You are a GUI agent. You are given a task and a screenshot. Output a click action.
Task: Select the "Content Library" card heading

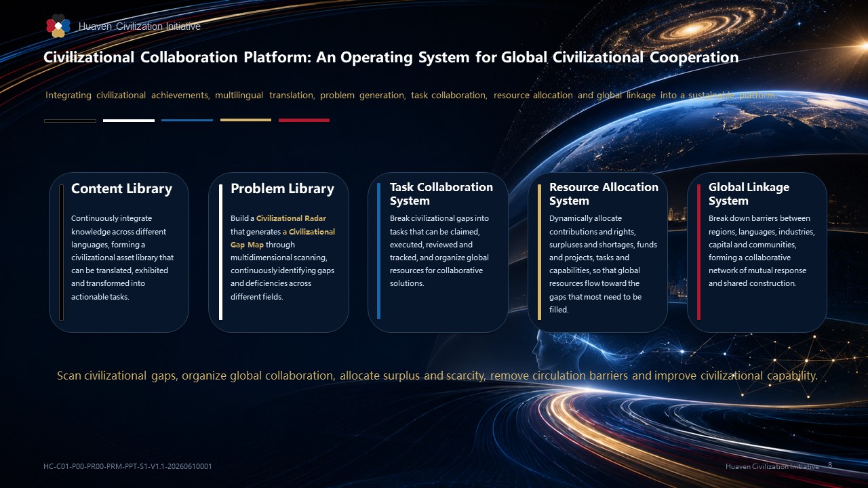pyautogui.click(x=121, y=188)
